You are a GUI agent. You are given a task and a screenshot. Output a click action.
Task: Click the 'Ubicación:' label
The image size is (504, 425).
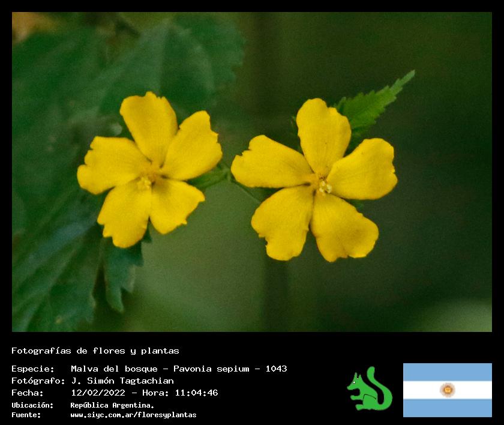point(32,405)
